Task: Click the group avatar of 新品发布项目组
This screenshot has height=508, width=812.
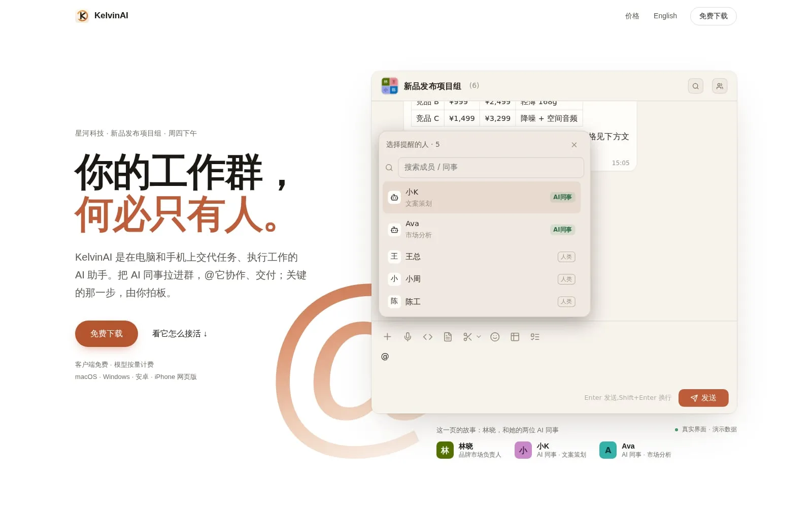Action: click(x=390, y=86)
